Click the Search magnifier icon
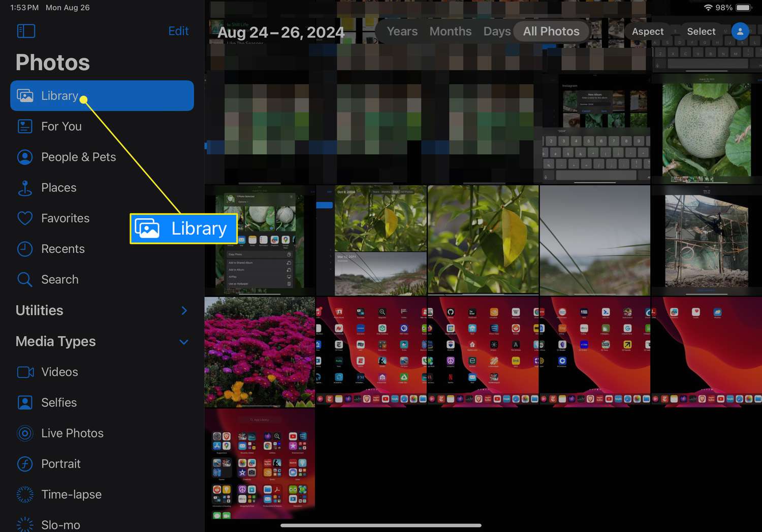 click(25, 279)
